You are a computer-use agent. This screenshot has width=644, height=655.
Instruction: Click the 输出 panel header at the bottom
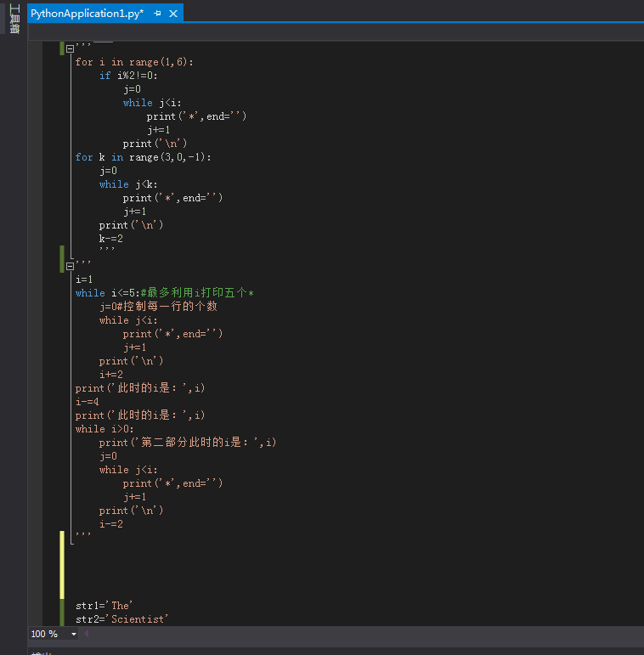point(40,652)
